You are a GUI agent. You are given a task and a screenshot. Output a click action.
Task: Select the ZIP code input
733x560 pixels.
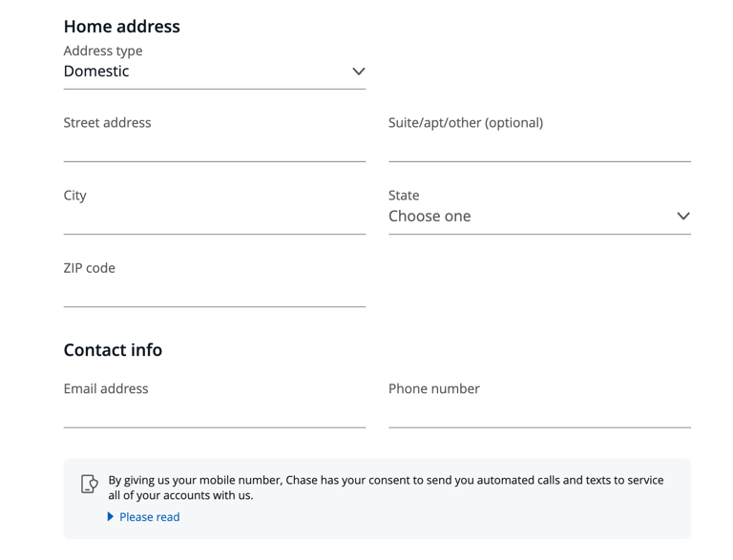tap(214, 290)
